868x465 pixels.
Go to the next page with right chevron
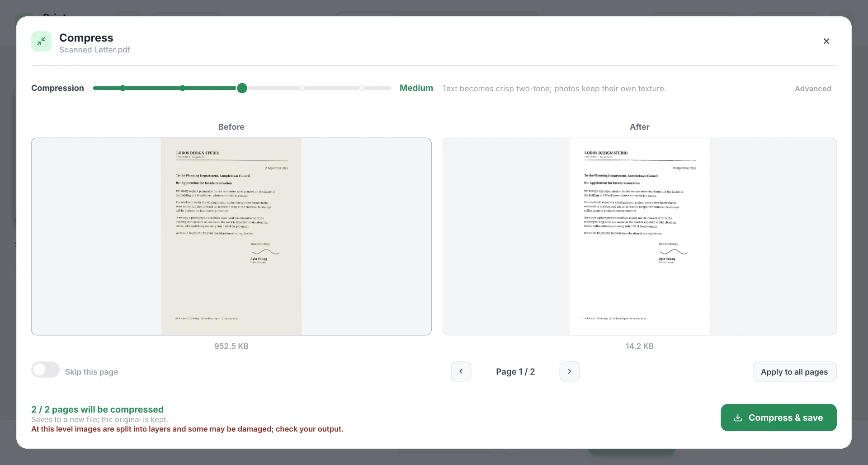pyautogui.click(x=570, y=371)
